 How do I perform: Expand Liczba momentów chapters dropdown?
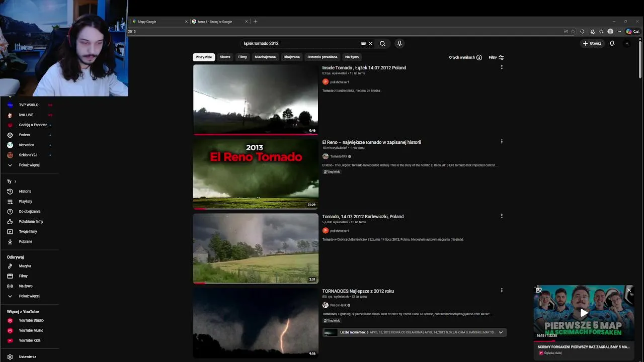[x=501, y=332]
